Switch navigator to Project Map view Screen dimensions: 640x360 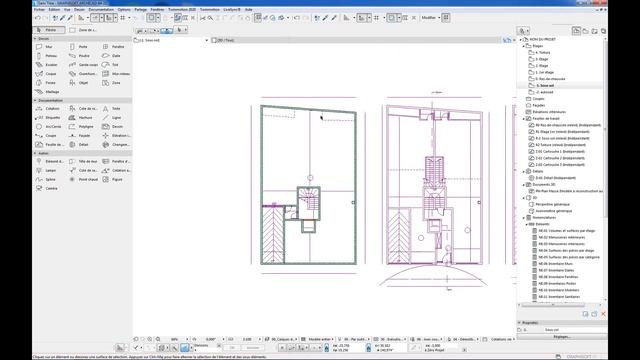point(576,31)
